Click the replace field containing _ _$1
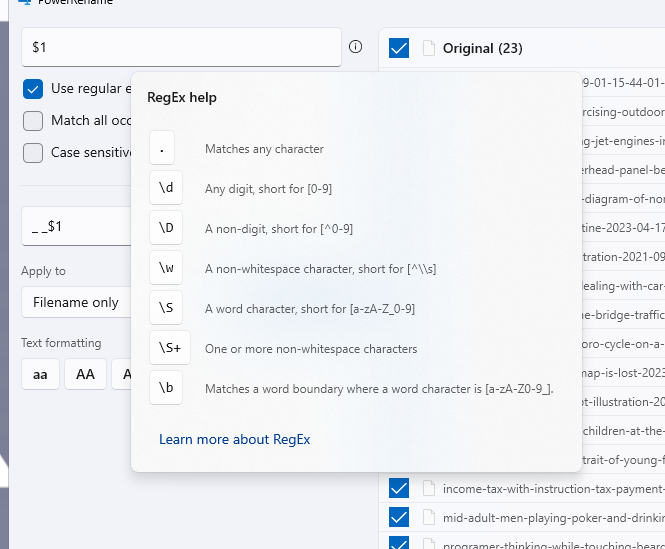665x549 pixels. pos(76,226)
